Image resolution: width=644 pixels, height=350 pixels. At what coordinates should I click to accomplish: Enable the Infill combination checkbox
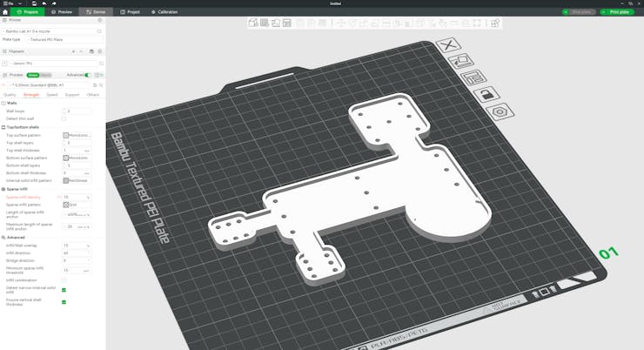point(64,280)
